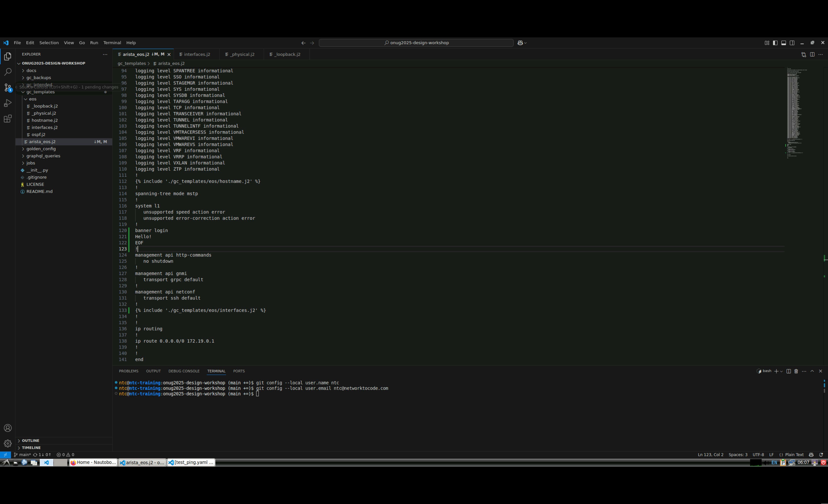The image size is (828, 504).
Task: Toggle the primary side bar layout button
Action: click(775, 43)
